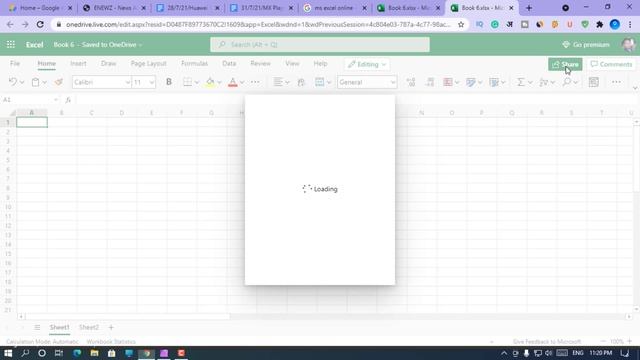Click the Sort and Filter icon

click(x=543, y=82)
